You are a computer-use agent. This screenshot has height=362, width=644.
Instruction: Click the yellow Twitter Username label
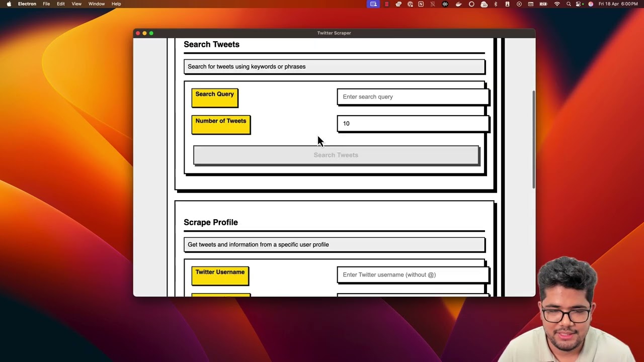click(x=220, y=276)
